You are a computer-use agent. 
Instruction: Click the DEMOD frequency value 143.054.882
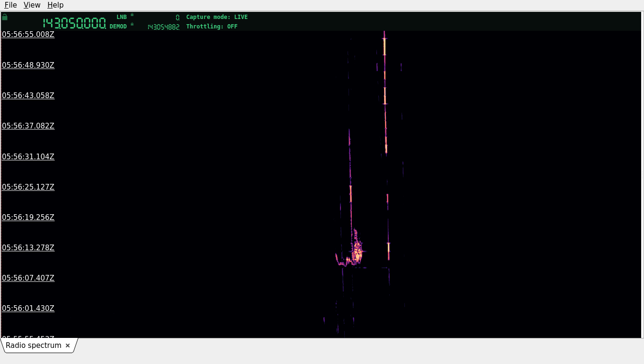[163, 27]
